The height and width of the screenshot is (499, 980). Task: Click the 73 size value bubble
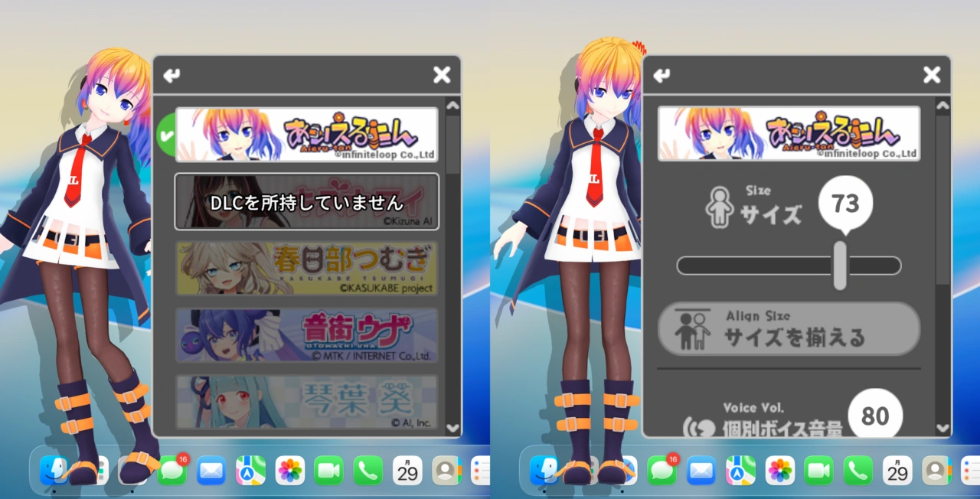845,204
